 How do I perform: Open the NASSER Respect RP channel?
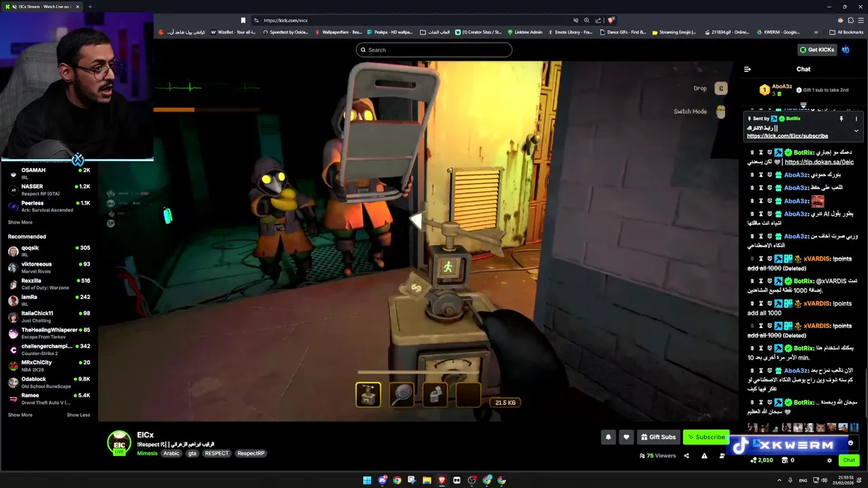point(49,190)
